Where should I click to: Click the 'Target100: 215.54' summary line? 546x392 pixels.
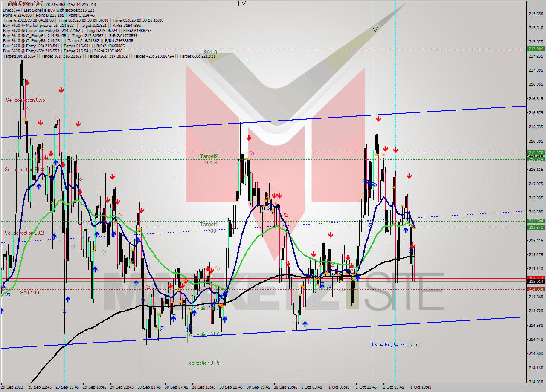tap(109, 56)
